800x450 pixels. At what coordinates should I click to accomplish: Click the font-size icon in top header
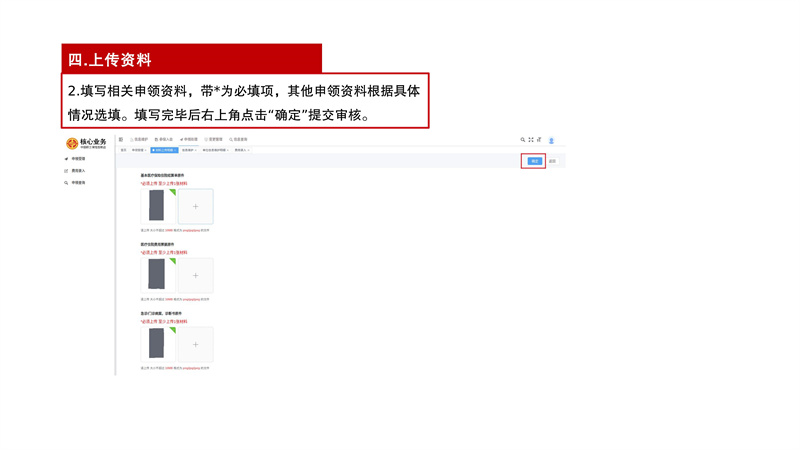click(539, 139)
